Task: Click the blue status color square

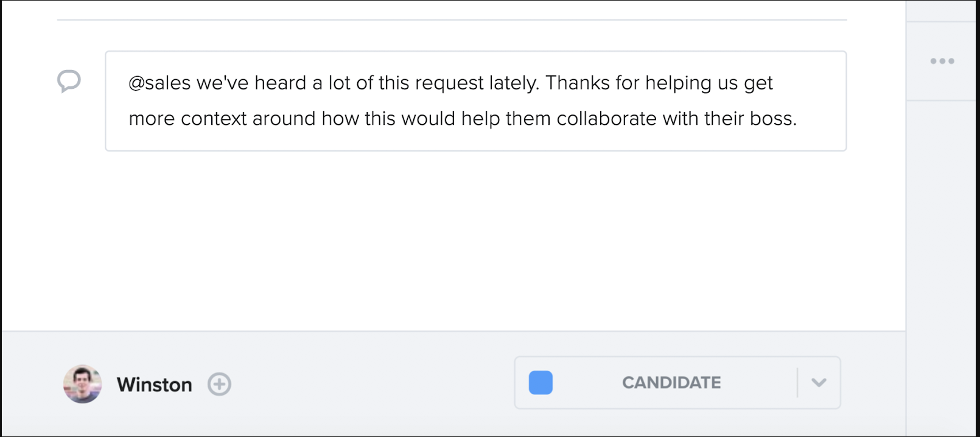Action: [541, 383]
